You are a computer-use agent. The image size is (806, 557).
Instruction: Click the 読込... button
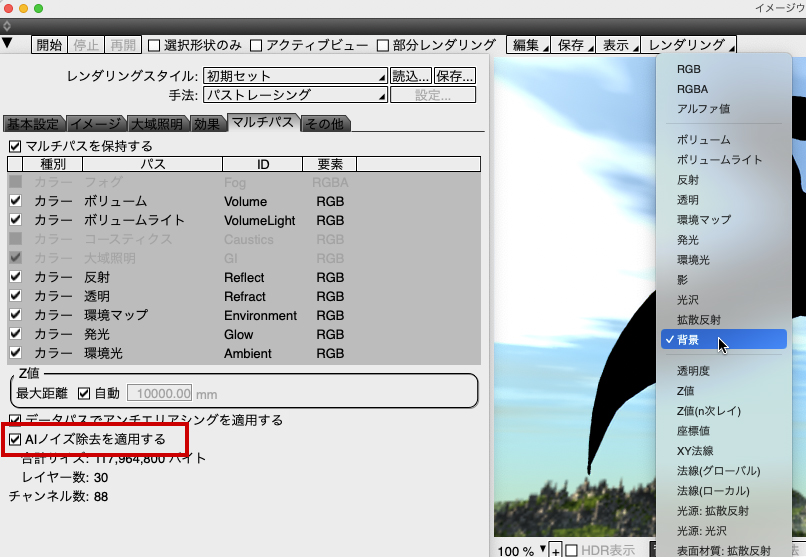(411, 76)
